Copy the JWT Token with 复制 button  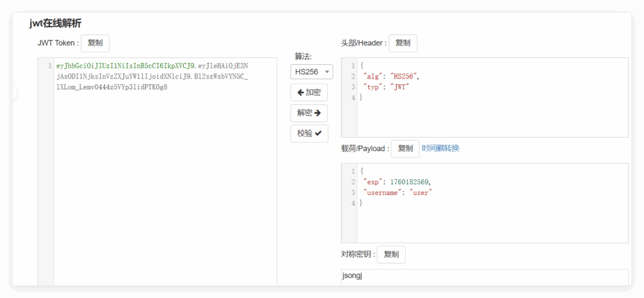coord(95,43)
